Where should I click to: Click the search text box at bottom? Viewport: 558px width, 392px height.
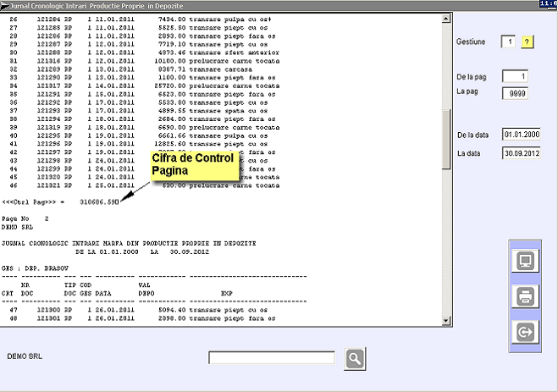point(272,358)
